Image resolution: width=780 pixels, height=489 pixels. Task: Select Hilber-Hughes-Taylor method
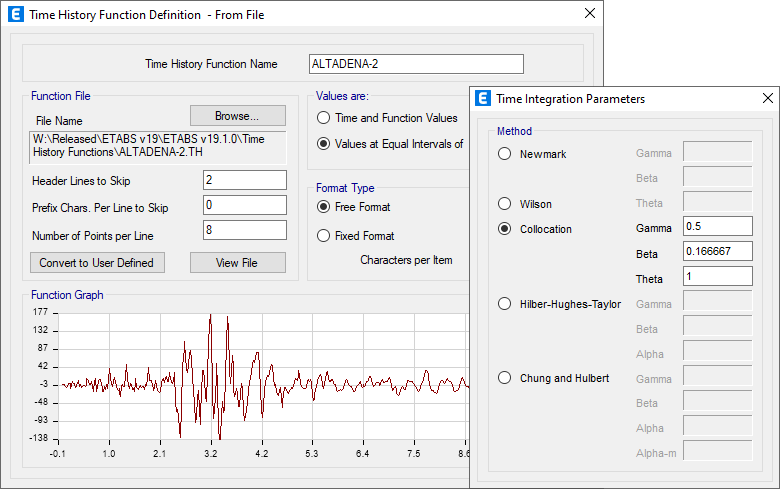click(x=505, y=304)
